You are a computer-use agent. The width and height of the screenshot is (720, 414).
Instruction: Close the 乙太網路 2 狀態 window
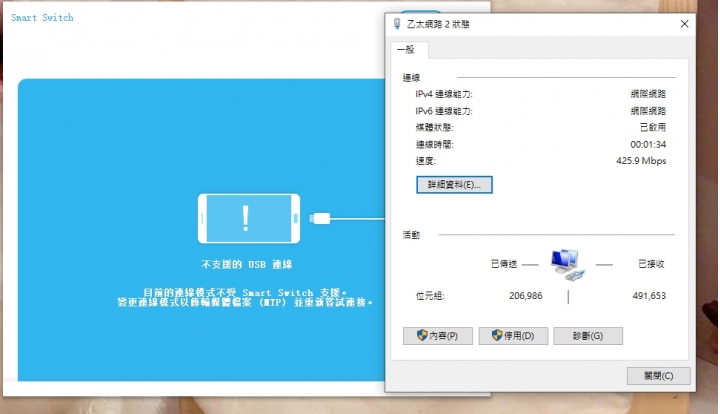tap(684, 24)
